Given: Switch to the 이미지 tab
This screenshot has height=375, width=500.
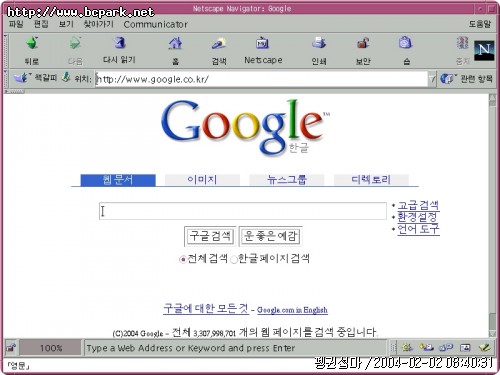Looking at the screenshot, I should (202, 180).
